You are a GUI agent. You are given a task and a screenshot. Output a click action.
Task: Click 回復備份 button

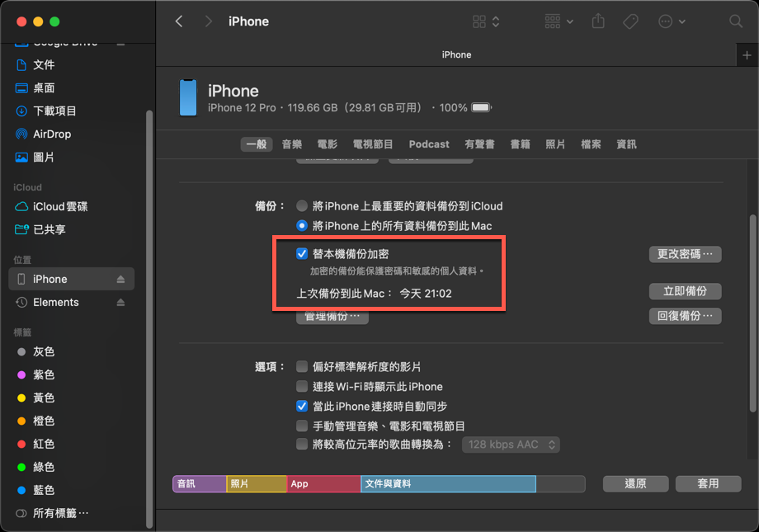685,316
